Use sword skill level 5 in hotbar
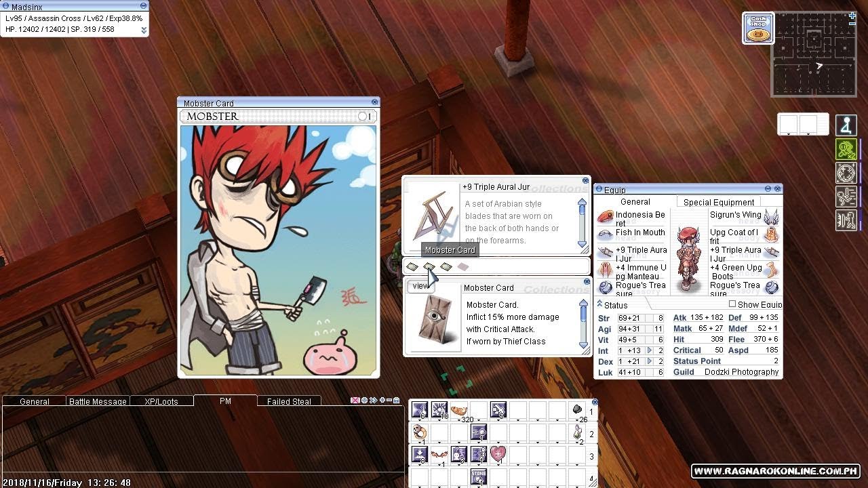Viewport: 868px width, 488px height. pyautogui.click(x=498, y=410)
